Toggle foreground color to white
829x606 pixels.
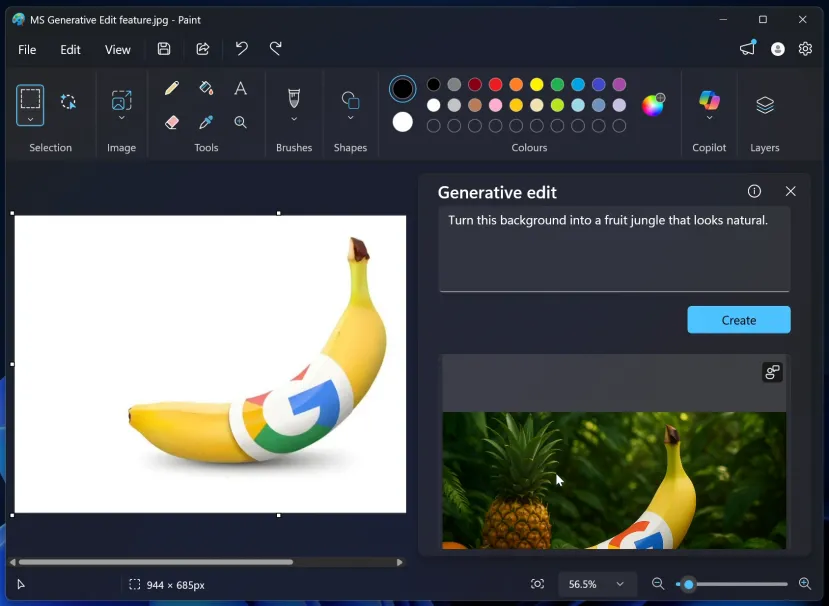coord(403,122)
